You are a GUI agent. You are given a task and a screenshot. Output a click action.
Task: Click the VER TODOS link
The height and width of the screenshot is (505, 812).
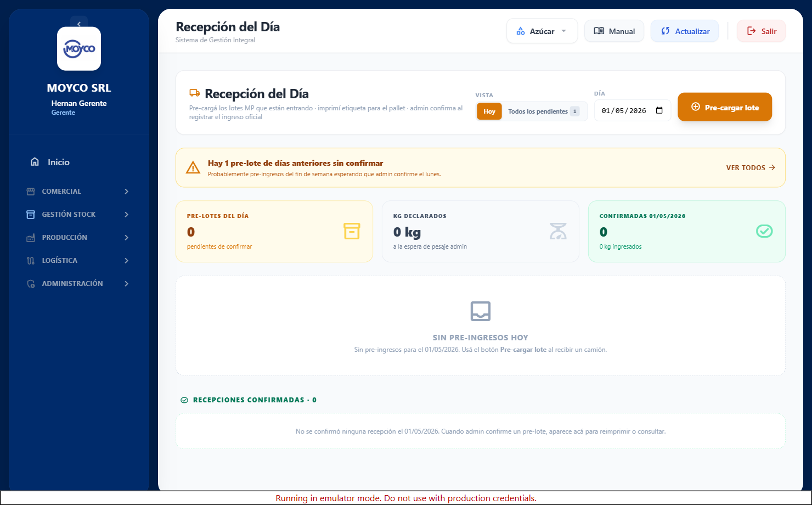click(x=751, y=167)
